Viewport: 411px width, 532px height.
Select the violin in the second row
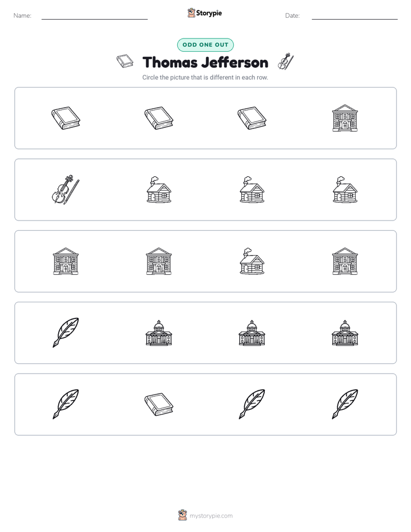tap(66, 189)
